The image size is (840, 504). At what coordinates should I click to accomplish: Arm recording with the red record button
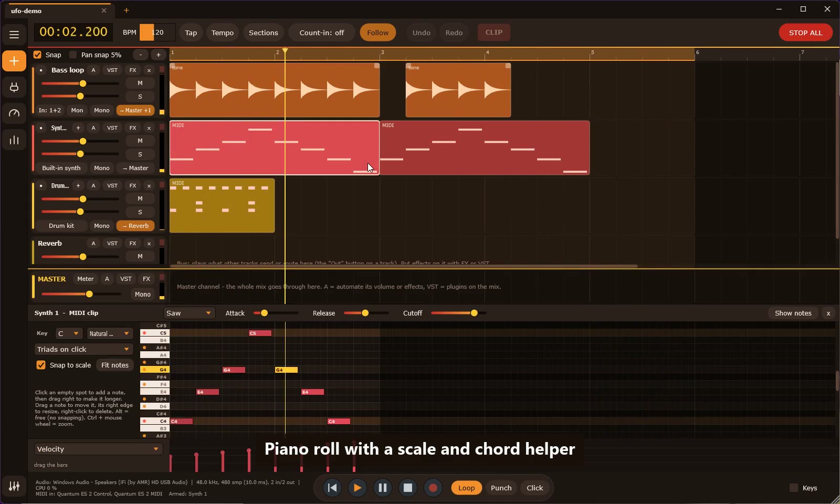tap(433, 488)
